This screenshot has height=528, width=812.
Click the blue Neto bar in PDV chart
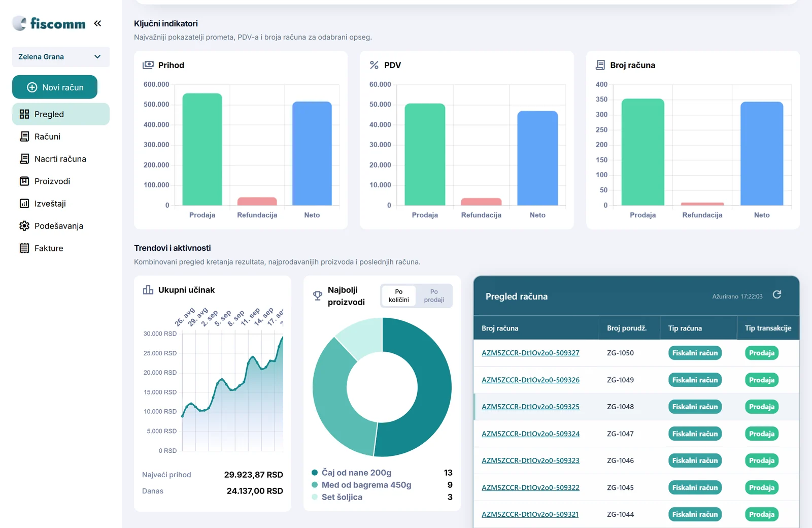pyautogui.click(x=537, y=158)
